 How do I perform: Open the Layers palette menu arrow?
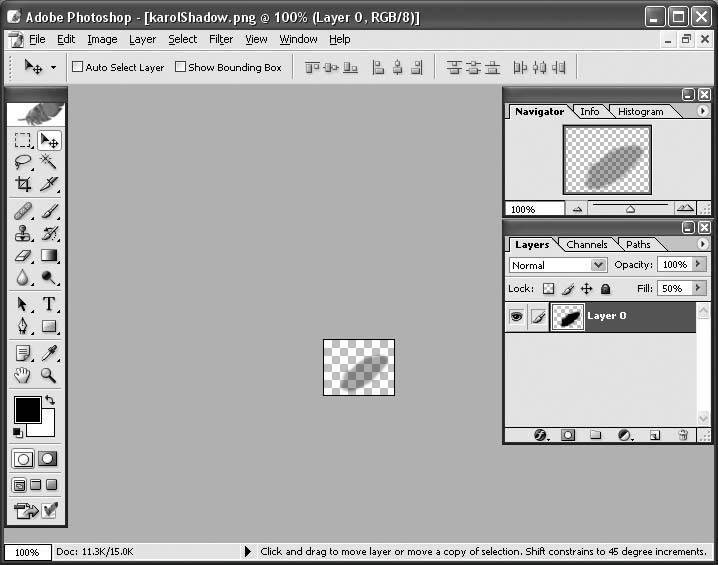[702, 244]
